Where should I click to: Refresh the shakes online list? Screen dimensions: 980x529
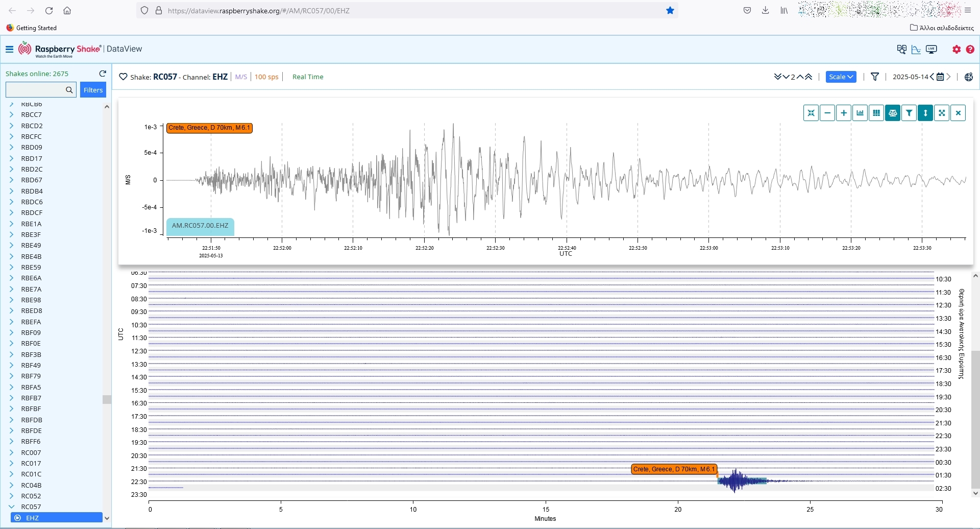coord(103,74)
